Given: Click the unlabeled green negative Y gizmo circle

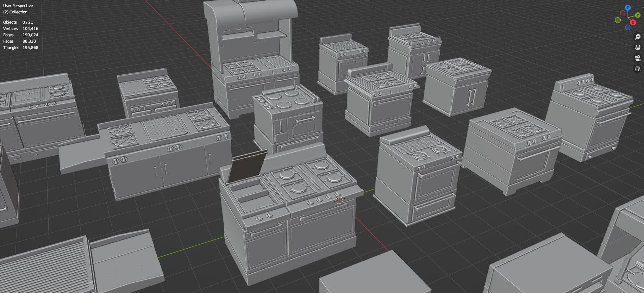Looking at the screenshot, I should point(618,20).
